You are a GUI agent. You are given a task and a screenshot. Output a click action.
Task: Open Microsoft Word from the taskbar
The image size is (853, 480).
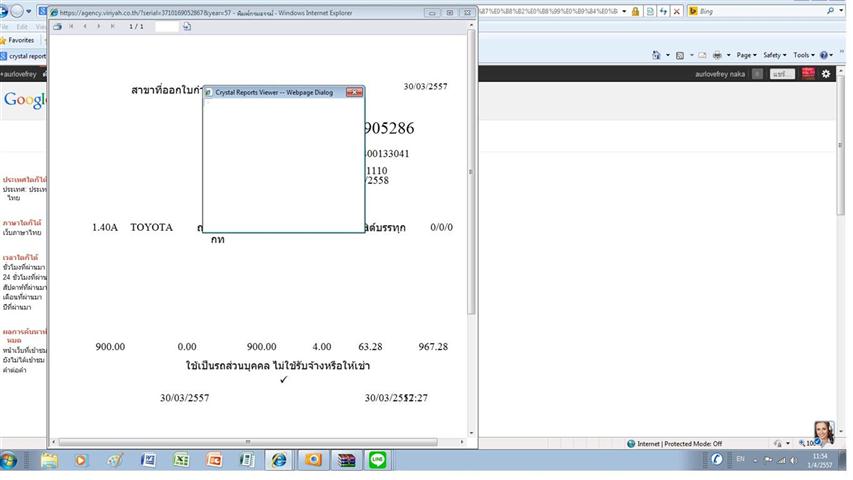(x=147, y=460)
